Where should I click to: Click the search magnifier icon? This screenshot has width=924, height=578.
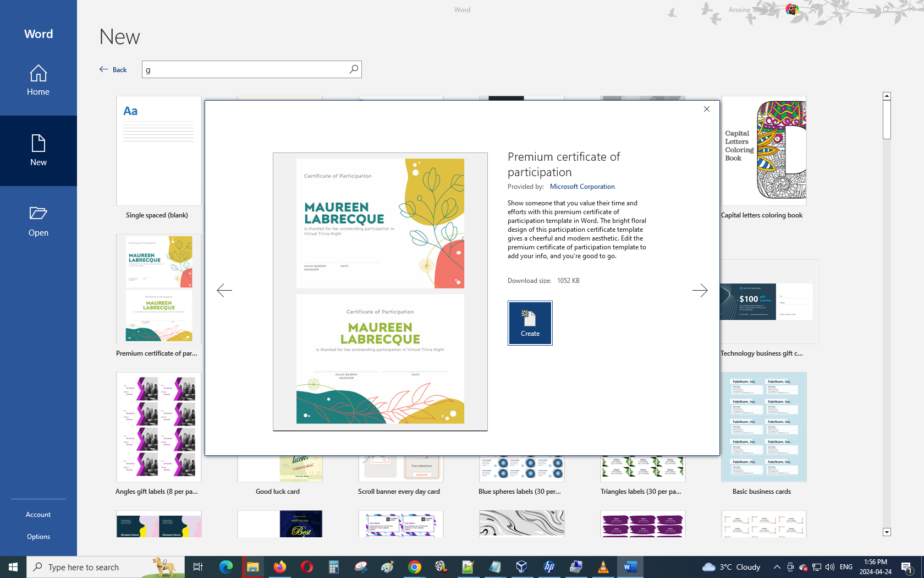(x=354, y=69)
